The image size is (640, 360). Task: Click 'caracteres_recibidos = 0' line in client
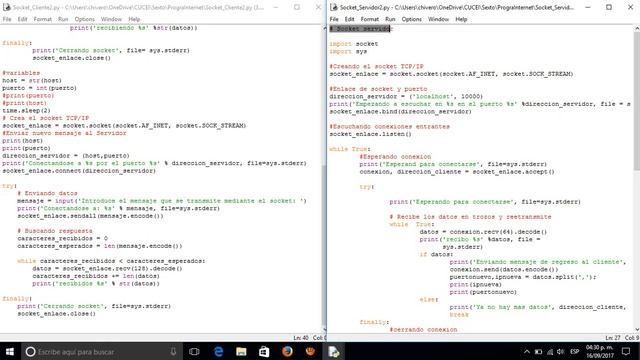coord(62,238)
